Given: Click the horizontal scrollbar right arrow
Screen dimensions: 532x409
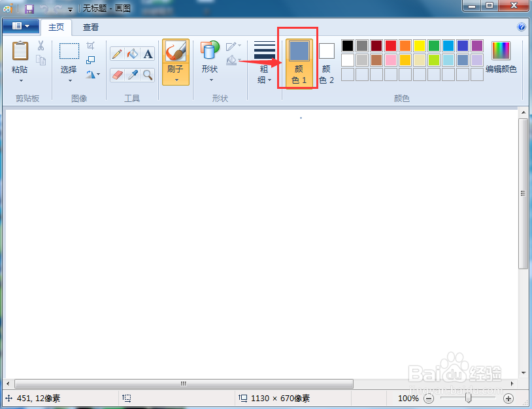Looking at the screenshot, I should tap(512, 384).
